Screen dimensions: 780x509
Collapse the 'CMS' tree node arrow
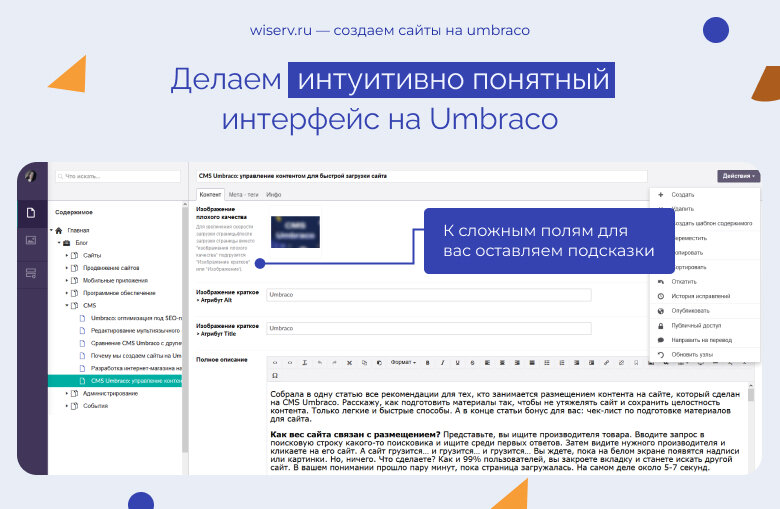[67, 305]
